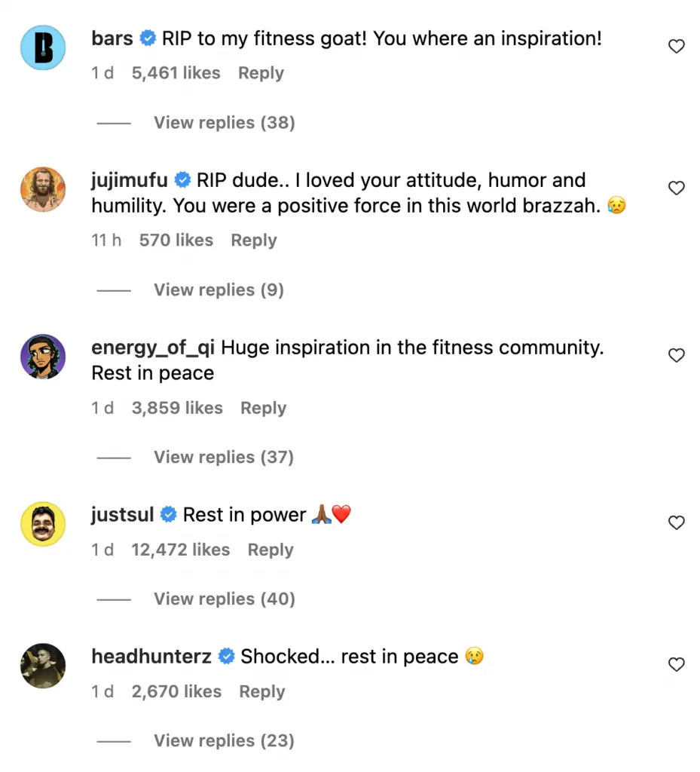This screenshot has width=700, height=772.
Task: Like the headhunterz comment
Action: [x=677, y=664]
